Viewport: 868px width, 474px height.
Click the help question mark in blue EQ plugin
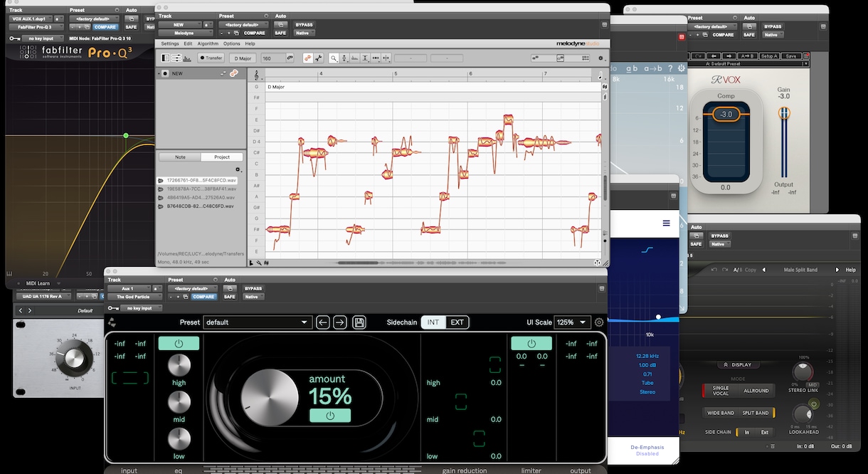[x=672, y=68]
